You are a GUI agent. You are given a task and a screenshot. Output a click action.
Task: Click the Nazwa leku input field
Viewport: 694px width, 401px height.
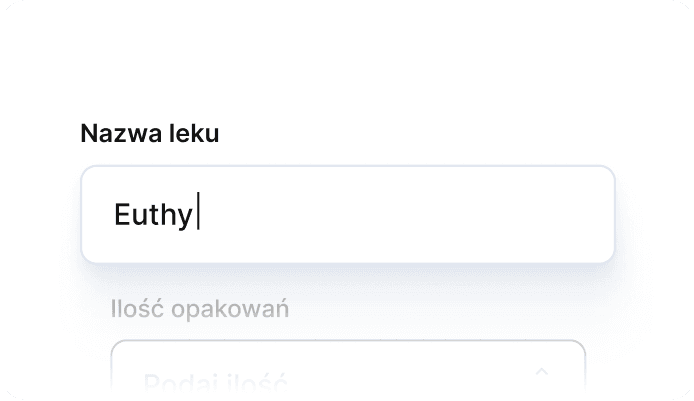coord(347,215)
